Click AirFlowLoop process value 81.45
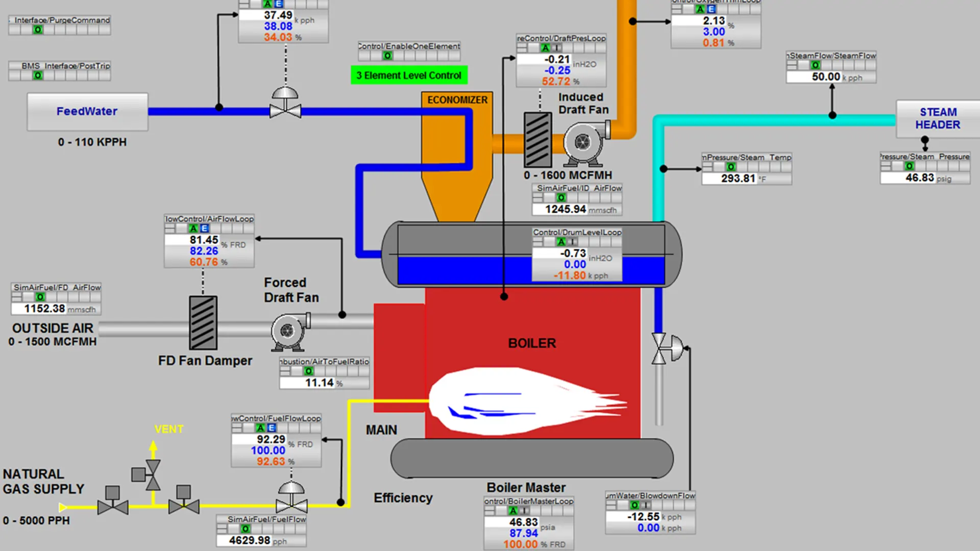 (204, 240)
